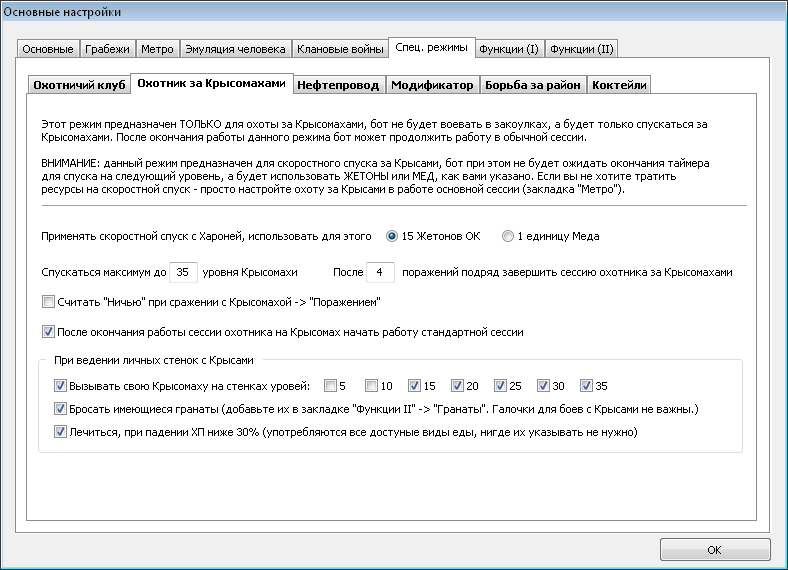The height and width of the screenshot is (570, 788).
Task: Switch to Эмуляция человека tab
Action: pos(235,49)
